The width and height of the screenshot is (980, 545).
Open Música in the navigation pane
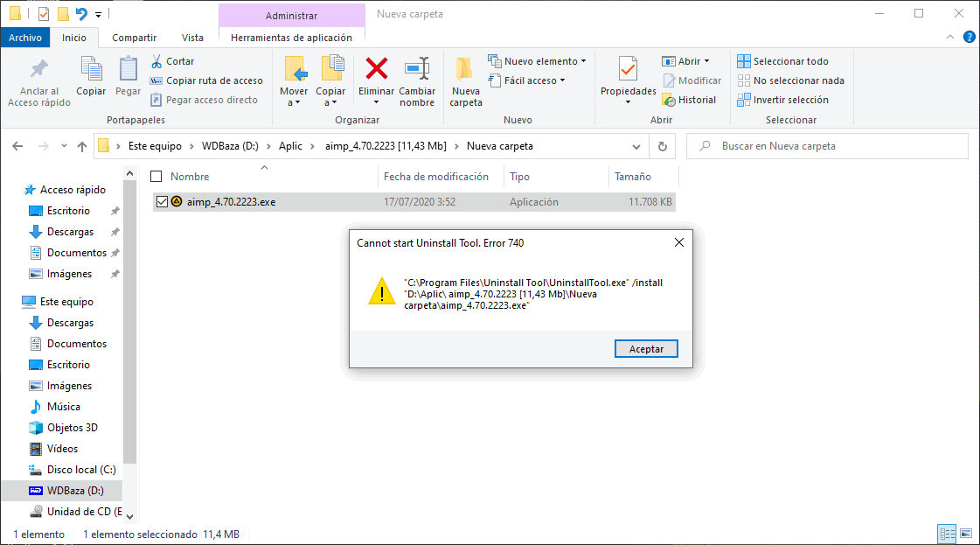click(63, 407)
